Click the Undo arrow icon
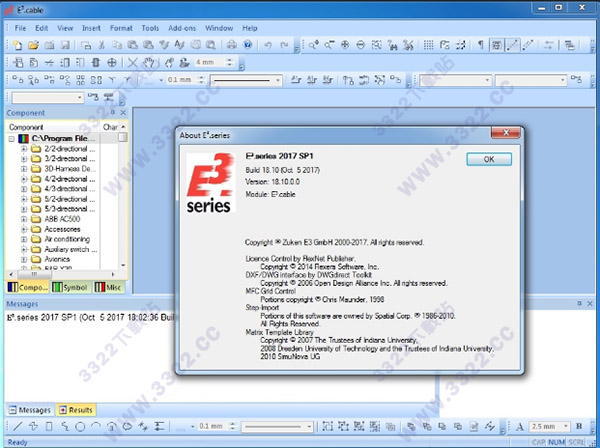 [x=268, y=45]
